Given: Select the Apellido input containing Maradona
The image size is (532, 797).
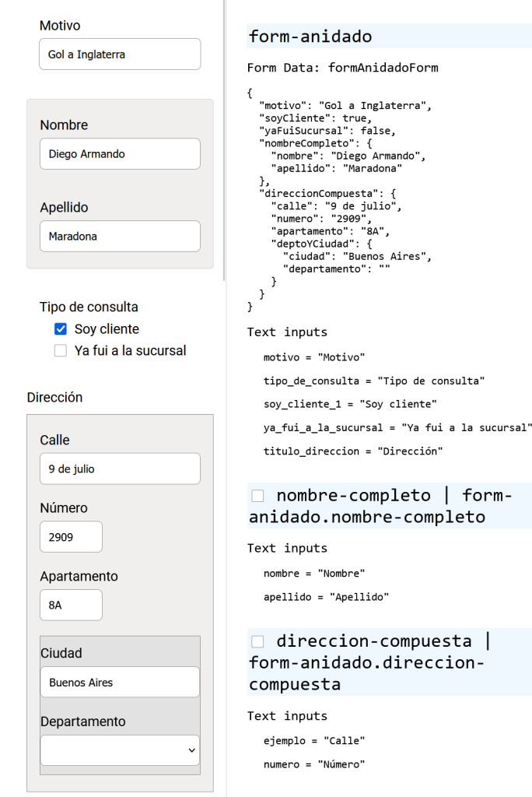Looking at the screenshot, I should point(120,237).
